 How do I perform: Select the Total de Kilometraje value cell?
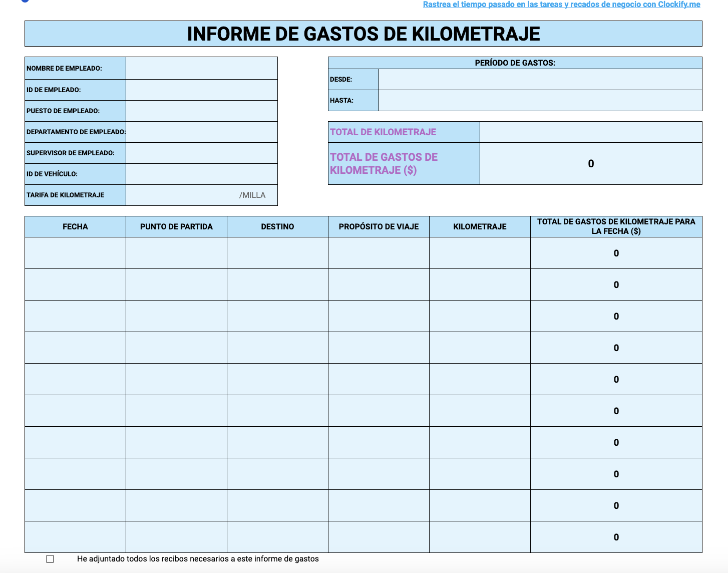[591, 132]
